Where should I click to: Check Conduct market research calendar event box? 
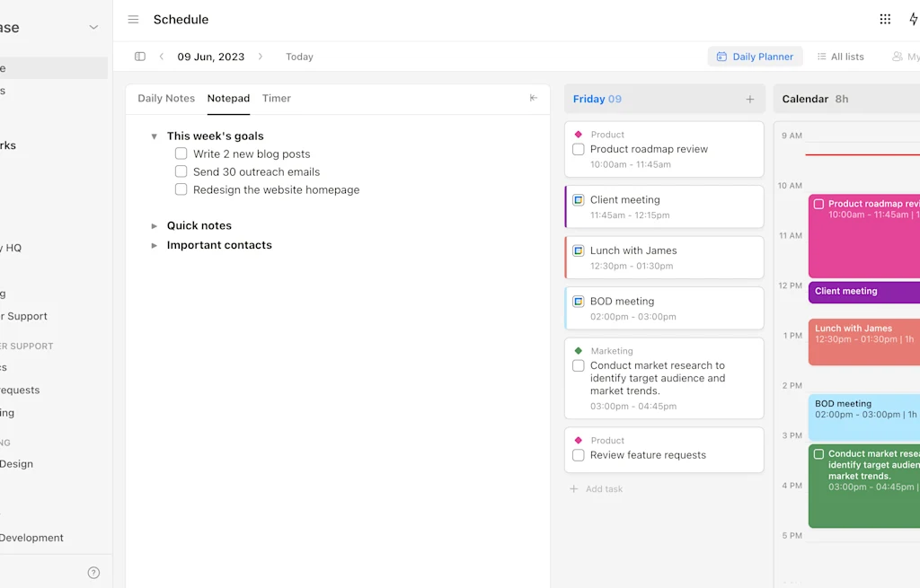(818, 453)
